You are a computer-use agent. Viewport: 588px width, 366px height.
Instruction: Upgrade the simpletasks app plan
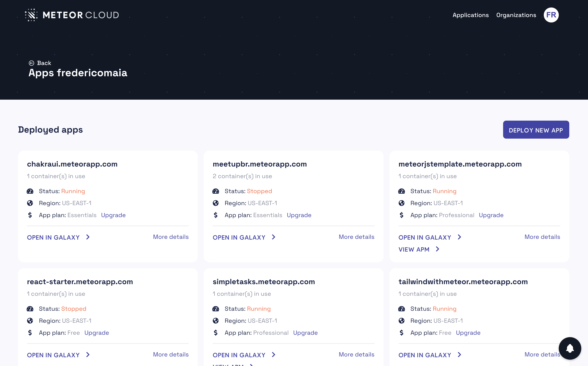305,333
